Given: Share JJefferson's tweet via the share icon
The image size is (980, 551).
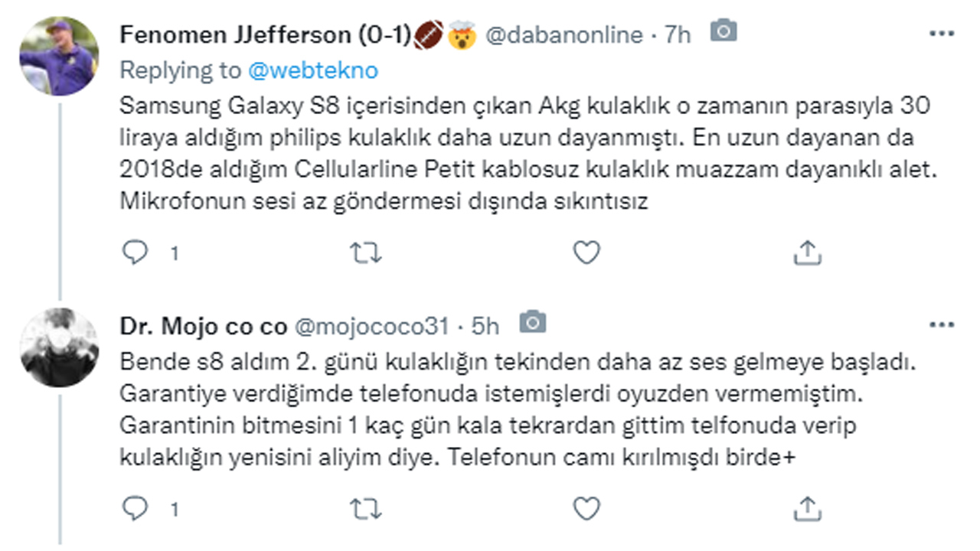Looking at the screenshot, I should pos(806,252).
